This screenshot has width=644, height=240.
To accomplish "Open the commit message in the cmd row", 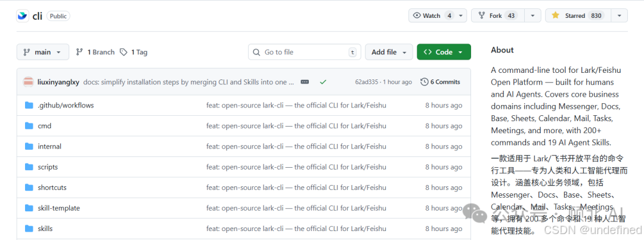I will 296,126.
